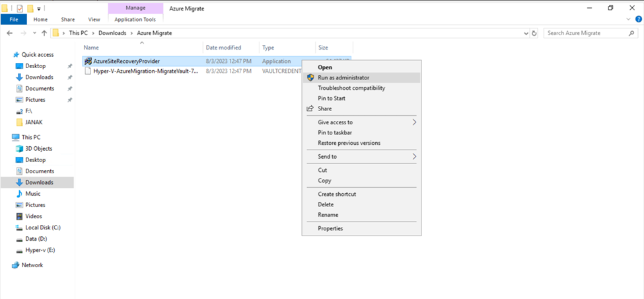Open Pictures under Quick access
Screen dimensions: 644x299
35,99
